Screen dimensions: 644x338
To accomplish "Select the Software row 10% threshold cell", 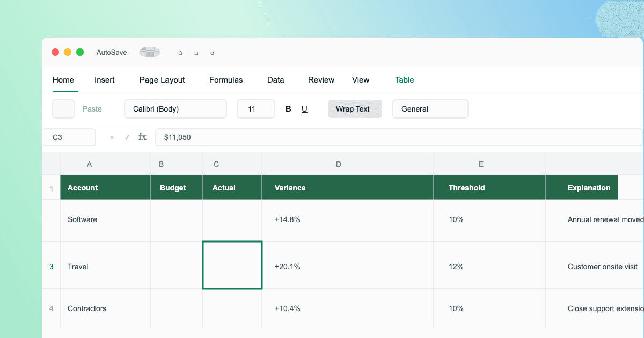I will click(x=489, y=220).
